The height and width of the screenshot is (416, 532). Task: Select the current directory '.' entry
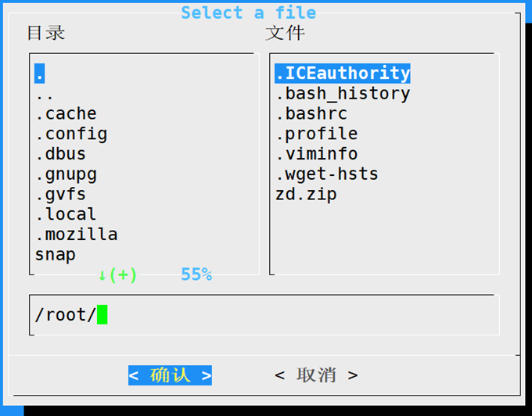40,74
